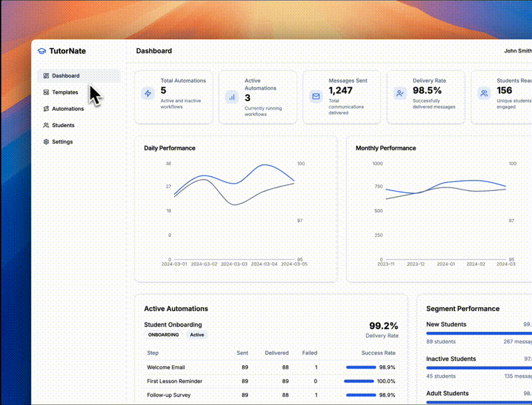
Task: Open the Templates menu item
Action: 78,92
